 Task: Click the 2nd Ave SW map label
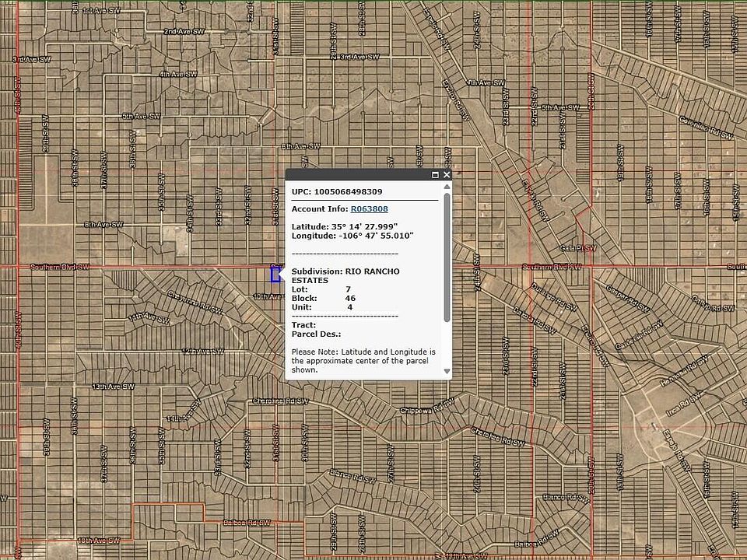point(184,32)
